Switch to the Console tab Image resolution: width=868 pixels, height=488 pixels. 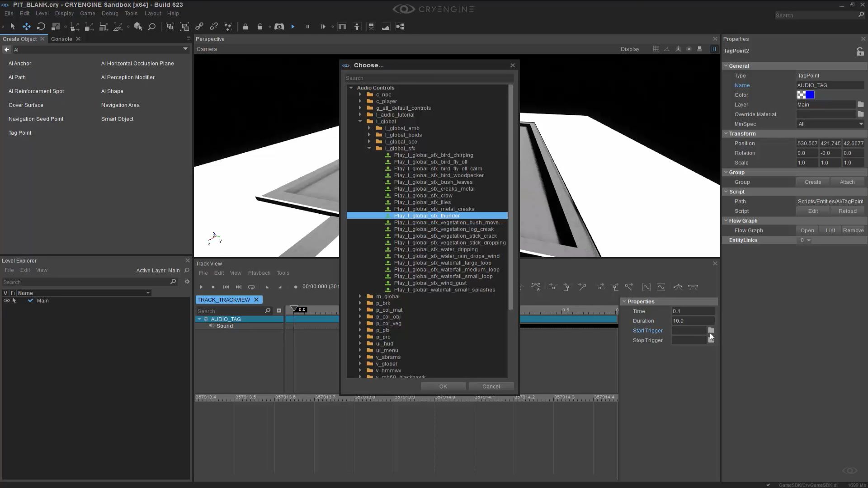coord(61,39)
